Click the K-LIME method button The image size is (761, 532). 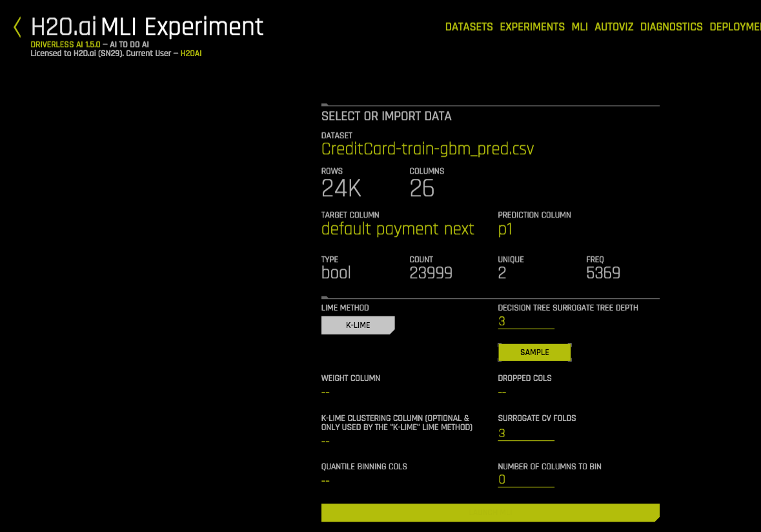(358, 325)
